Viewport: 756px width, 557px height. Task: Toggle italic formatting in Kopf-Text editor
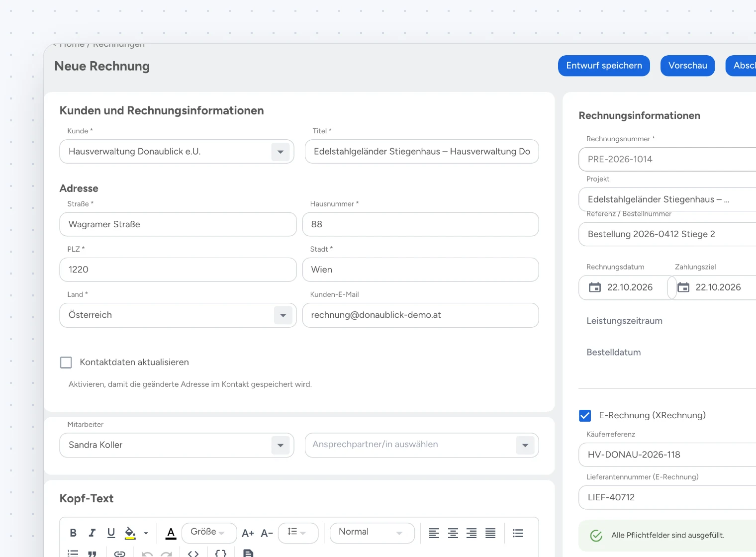pyautogui.click(x=92, y=533)
